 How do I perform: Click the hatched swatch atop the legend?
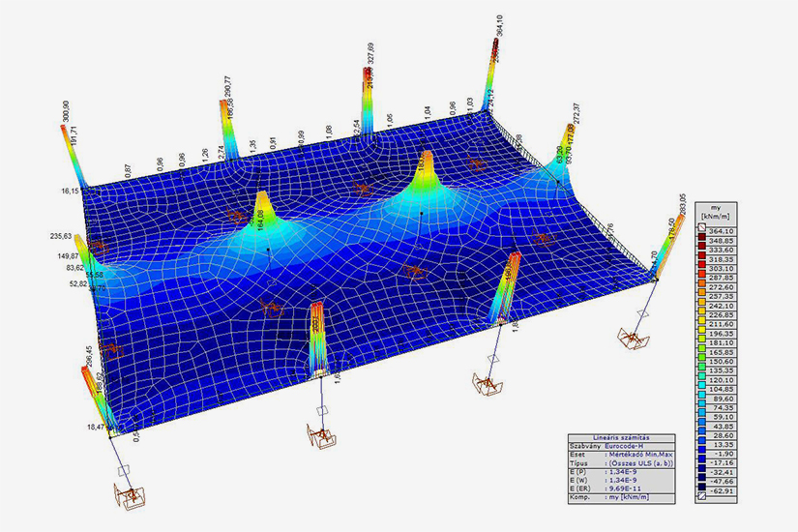[x=699, y=222]
